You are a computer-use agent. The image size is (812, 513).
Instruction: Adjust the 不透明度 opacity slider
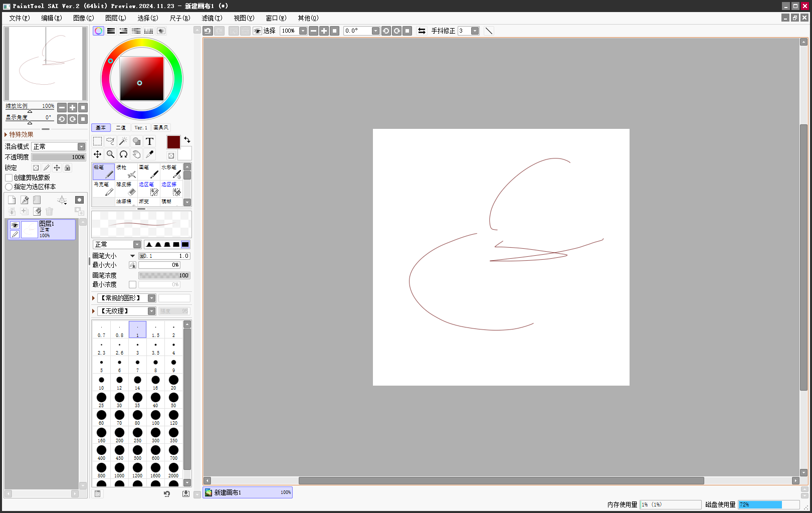59,157
